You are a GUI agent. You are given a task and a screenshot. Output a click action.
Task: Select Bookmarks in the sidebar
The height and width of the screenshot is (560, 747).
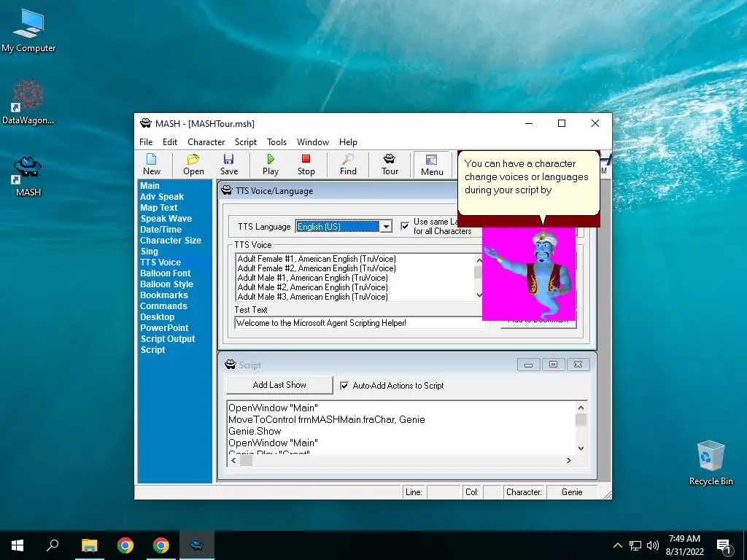tap(164, 295)
